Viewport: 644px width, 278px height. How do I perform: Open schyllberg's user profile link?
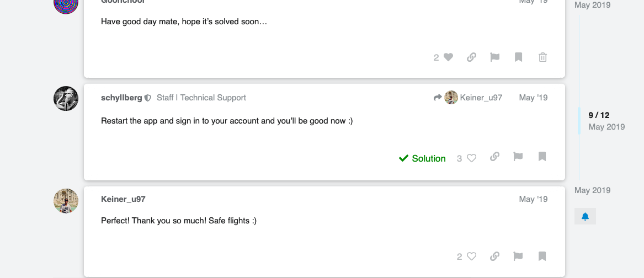click(121, 98)
